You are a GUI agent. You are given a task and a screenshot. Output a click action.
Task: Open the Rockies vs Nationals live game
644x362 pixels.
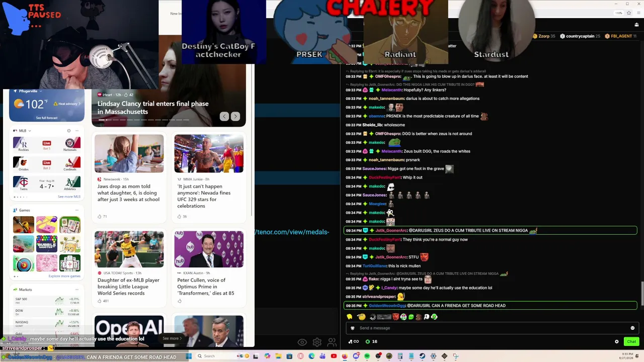(47, 144)
